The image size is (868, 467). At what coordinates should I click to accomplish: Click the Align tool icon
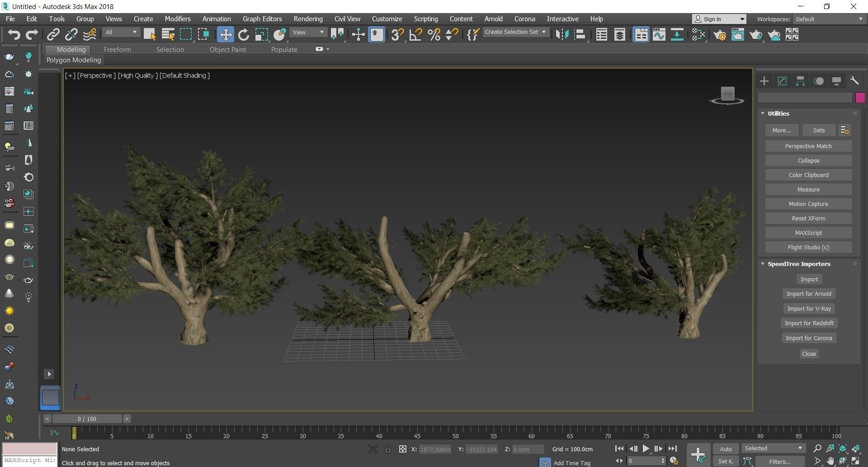coord(580,34)
